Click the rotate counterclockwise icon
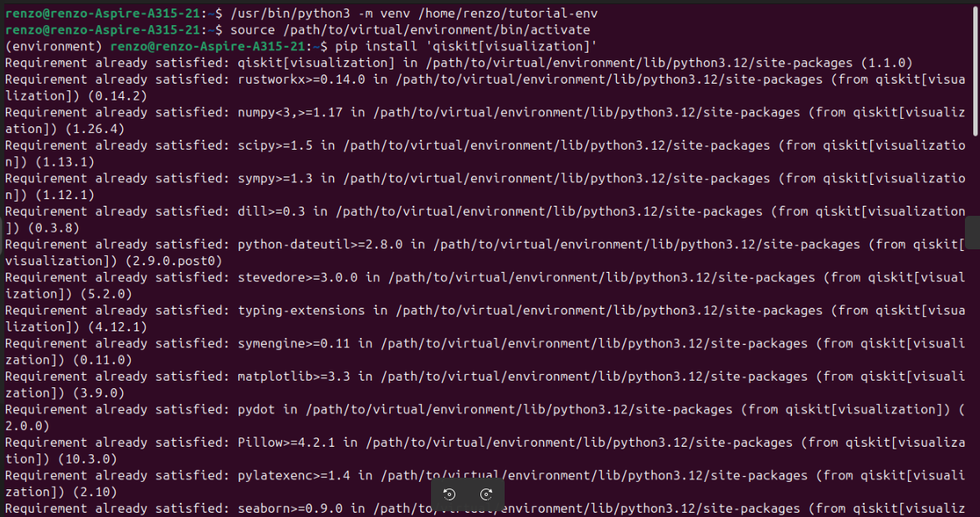The height and width of the screenshot is (517, 980). click(x=449, y=494)
